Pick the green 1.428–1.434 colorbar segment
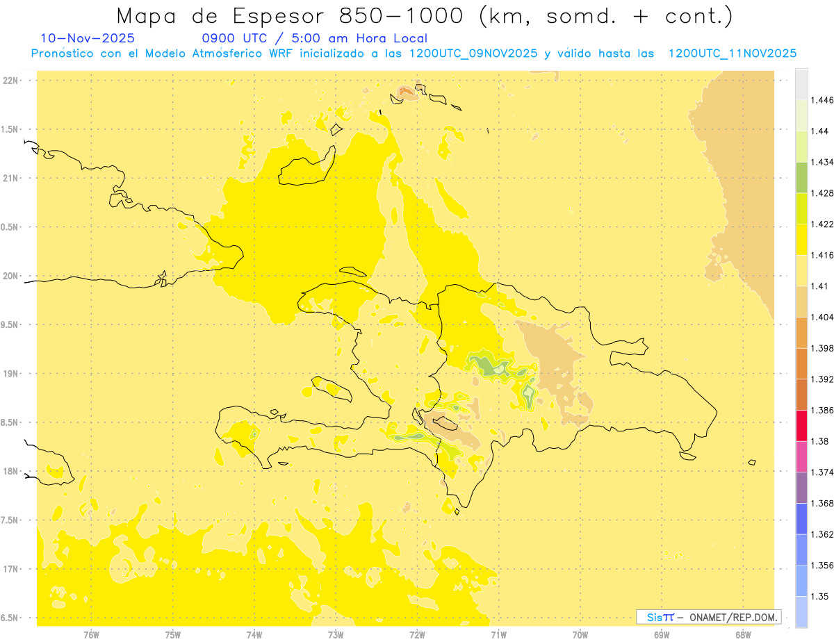Image resolution: width=834 pixels, height=644 pixels. coord(801,177)
